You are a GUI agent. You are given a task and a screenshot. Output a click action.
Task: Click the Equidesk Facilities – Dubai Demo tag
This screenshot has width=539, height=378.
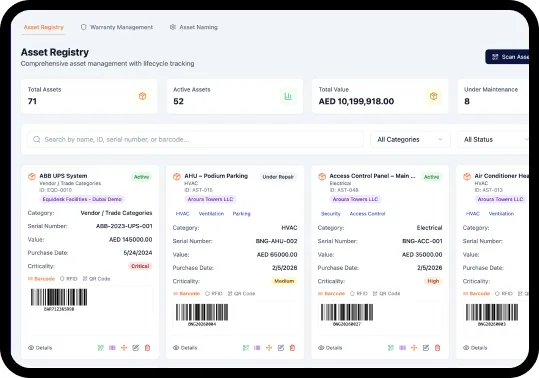(82, 199)
